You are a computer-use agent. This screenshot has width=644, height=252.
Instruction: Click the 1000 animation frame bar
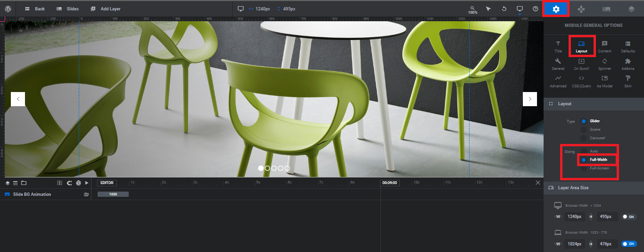click(x=113, y=194)
